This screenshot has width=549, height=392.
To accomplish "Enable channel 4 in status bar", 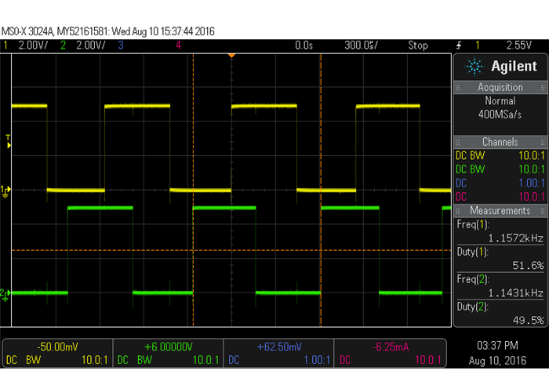I will click(179, 45).
